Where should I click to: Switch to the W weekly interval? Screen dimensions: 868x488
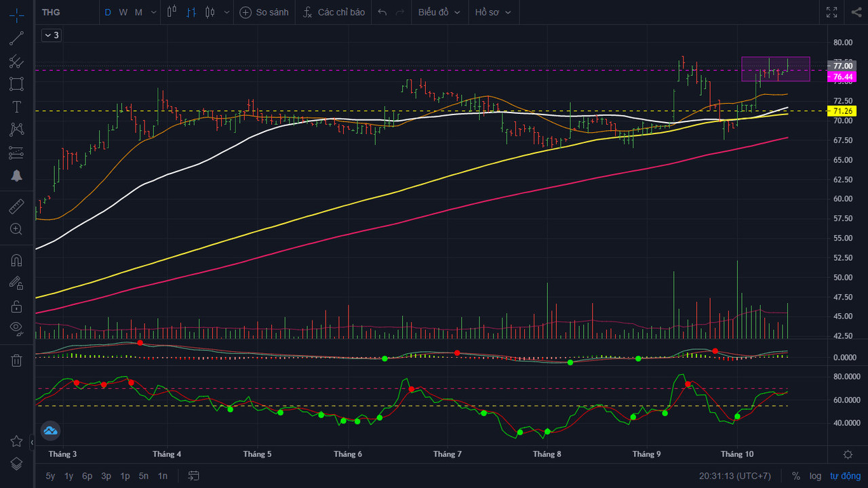click(123, 12)
